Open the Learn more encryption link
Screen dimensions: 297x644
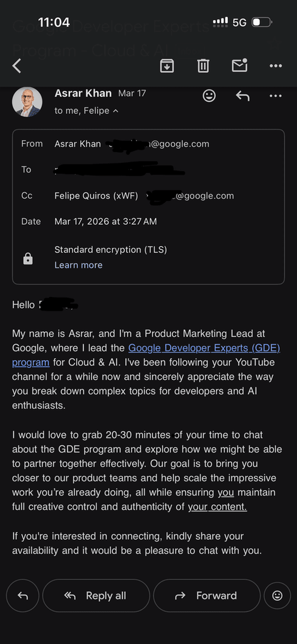click(78, 265)
